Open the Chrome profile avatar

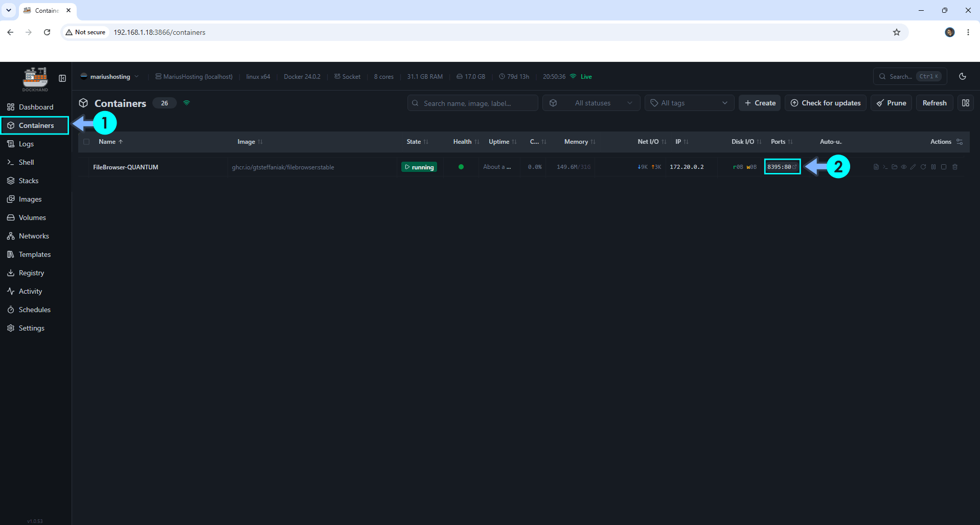click(x=950, y=32)
